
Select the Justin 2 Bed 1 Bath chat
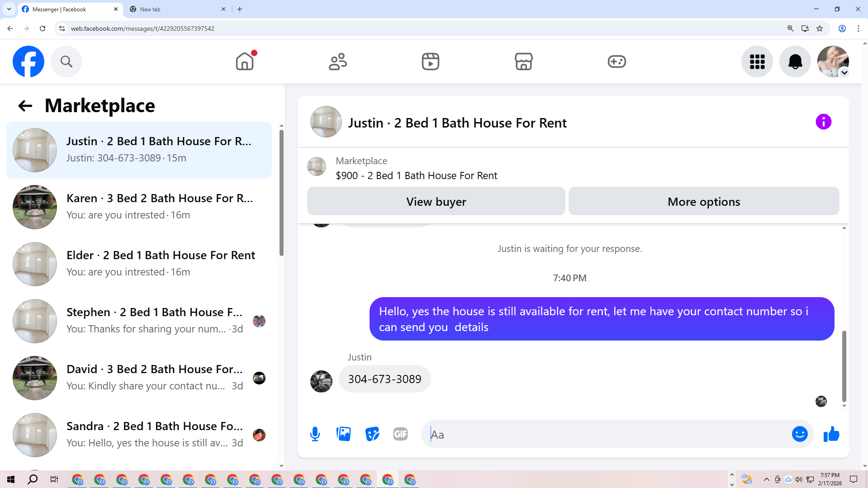pyautogui.click(x=139, y=150)
